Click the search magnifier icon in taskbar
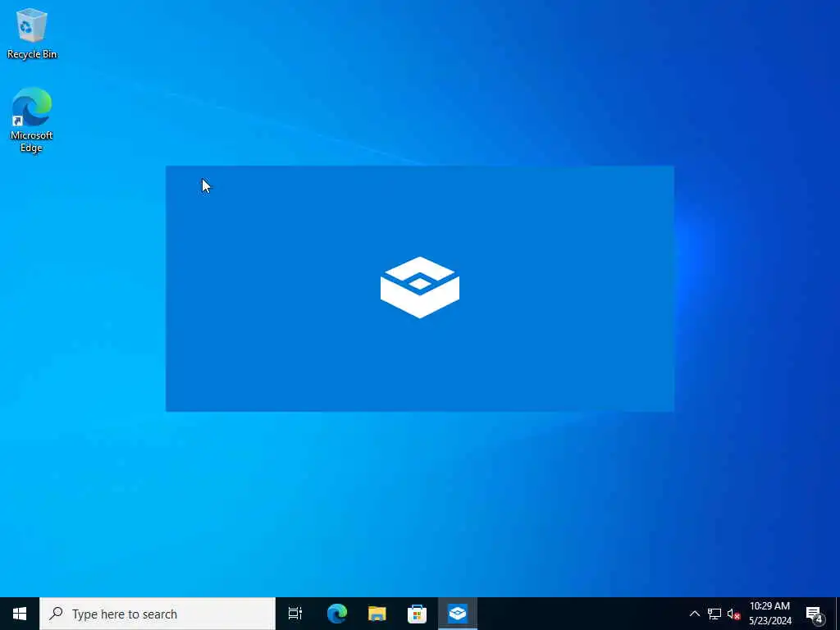The image size is (840, 630). [x=56, y=614]
